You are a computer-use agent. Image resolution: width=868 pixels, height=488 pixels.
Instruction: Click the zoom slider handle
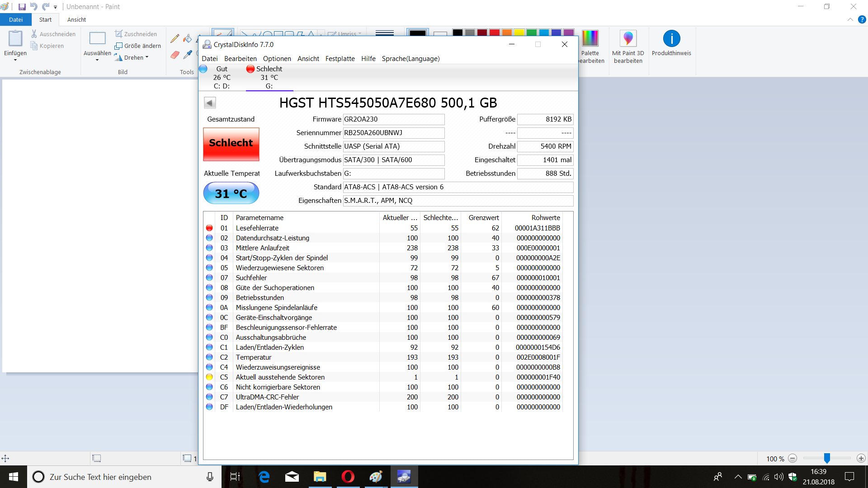(x=827, y=458)
